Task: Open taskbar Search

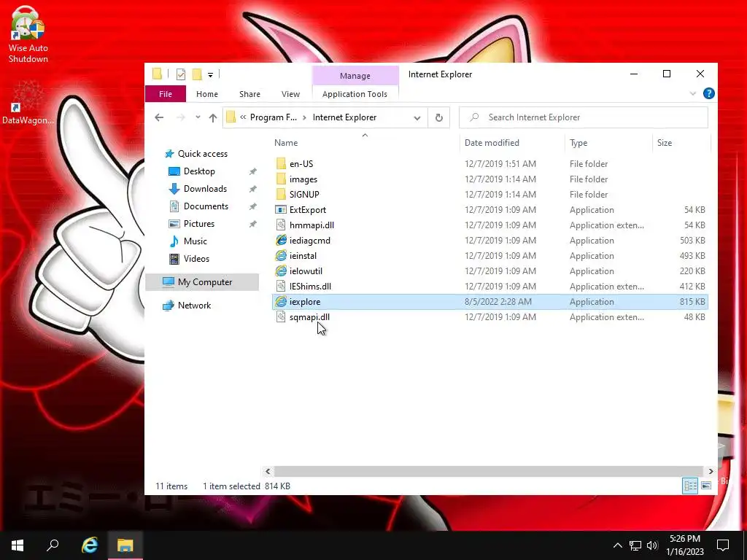Action: pos(53,545)
